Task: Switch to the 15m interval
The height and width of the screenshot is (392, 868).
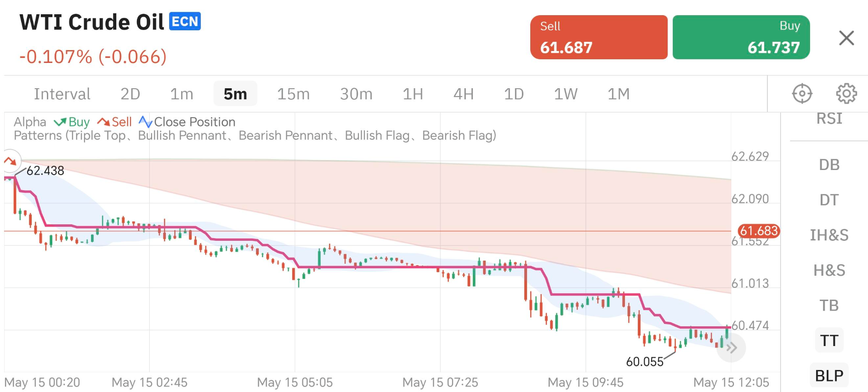Action: point(293,94)
